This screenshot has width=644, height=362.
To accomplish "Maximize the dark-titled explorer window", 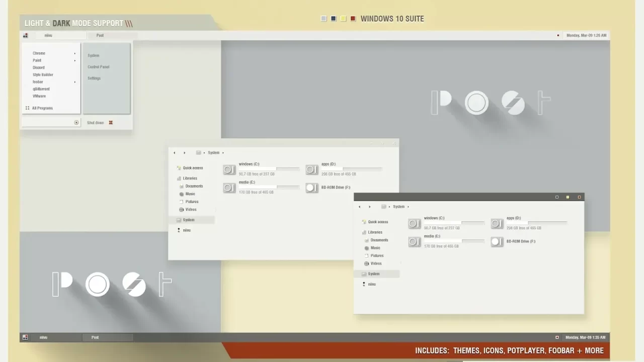I will click(x=568, y=197).
